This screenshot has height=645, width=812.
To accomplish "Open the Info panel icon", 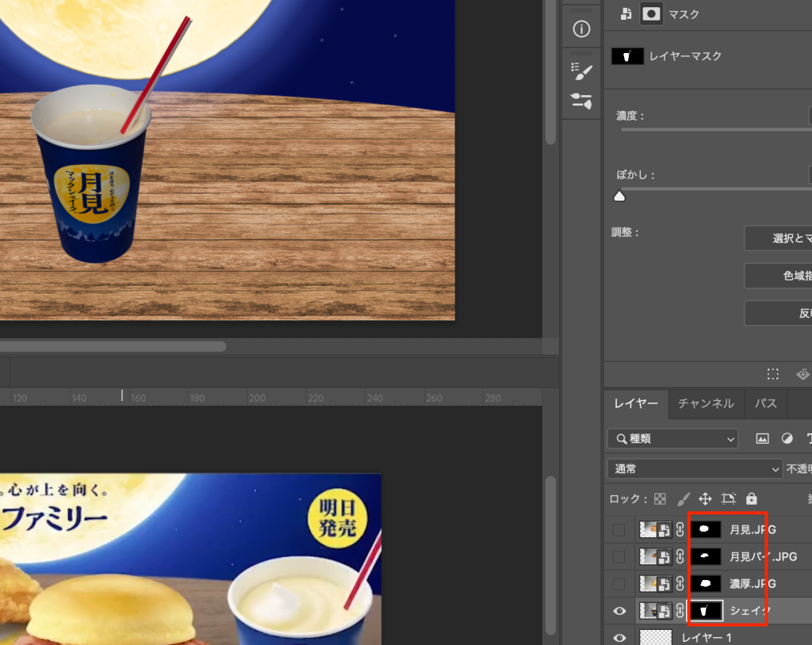I will (581, 29).
